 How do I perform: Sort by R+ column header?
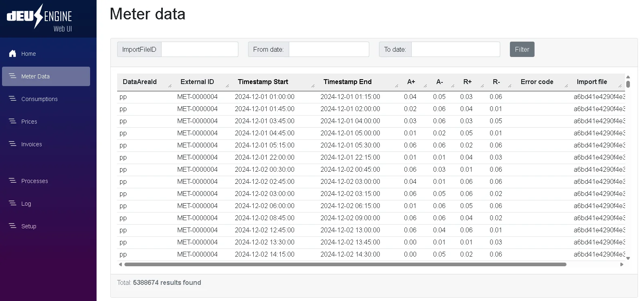(x=467, y=82)
